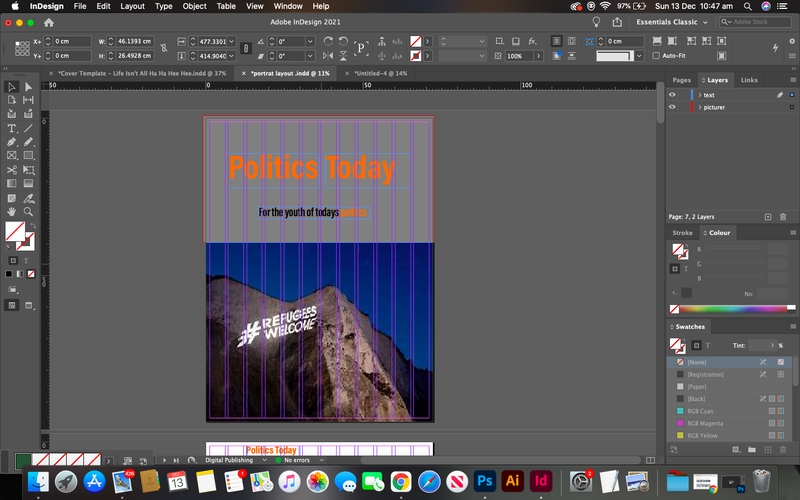Pick the Eyedropper tool

(28, 198)
